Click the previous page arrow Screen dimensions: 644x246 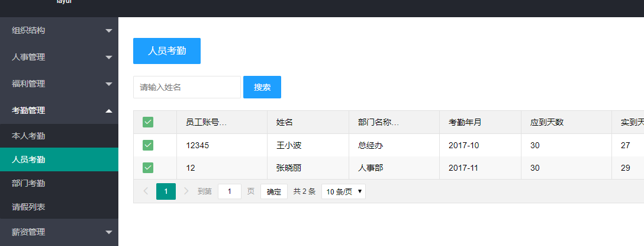click(146, 191)
